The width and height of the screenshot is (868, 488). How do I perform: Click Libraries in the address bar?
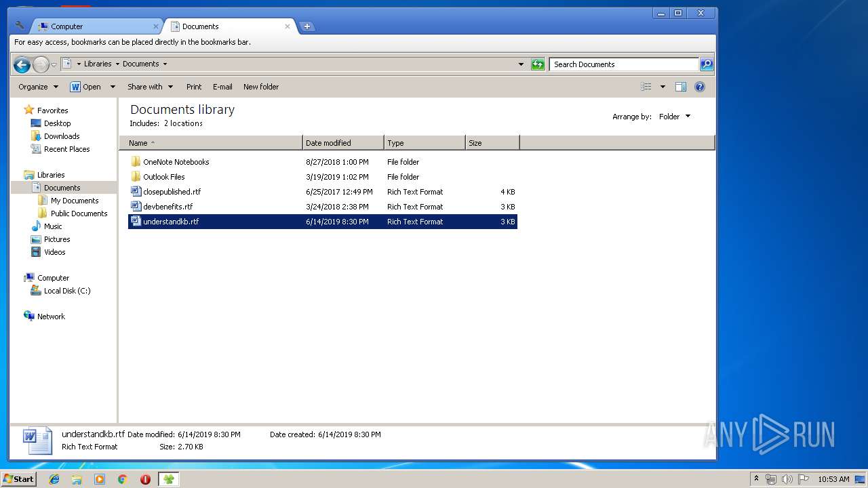click(x=98, y=64)
